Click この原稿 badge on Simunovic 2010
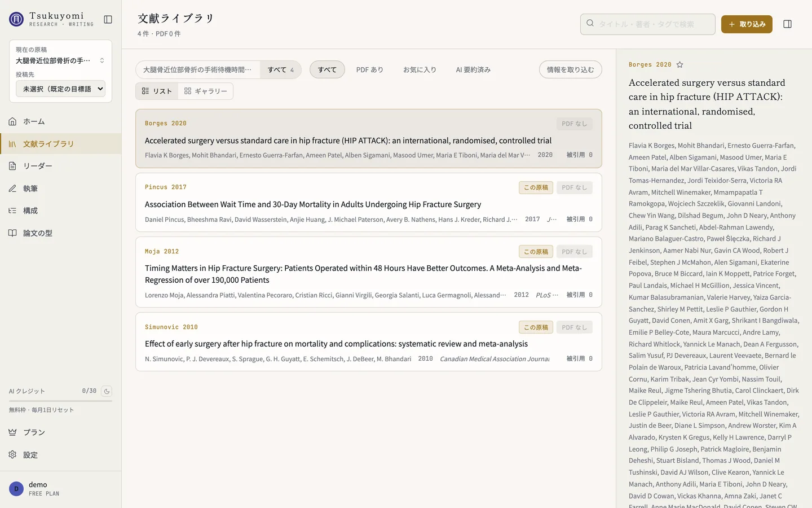Viewport: 812px width, 508px height. 536,327
